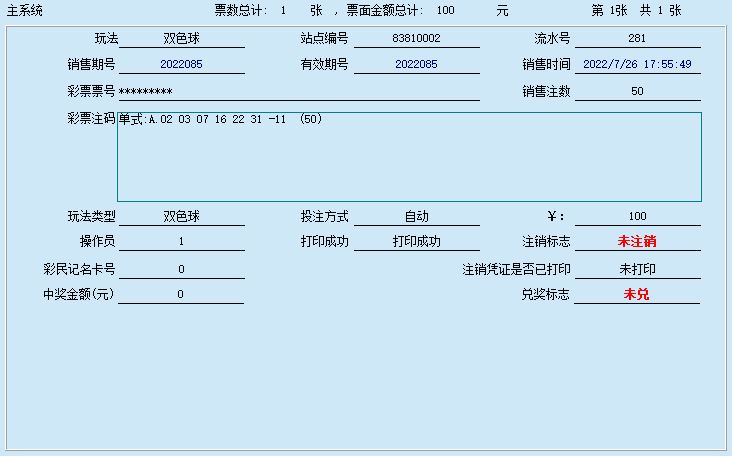The image size is (732, 456).
Task: Click the 中奖金额(元) field showing 0
Action: tap(181, 295)
